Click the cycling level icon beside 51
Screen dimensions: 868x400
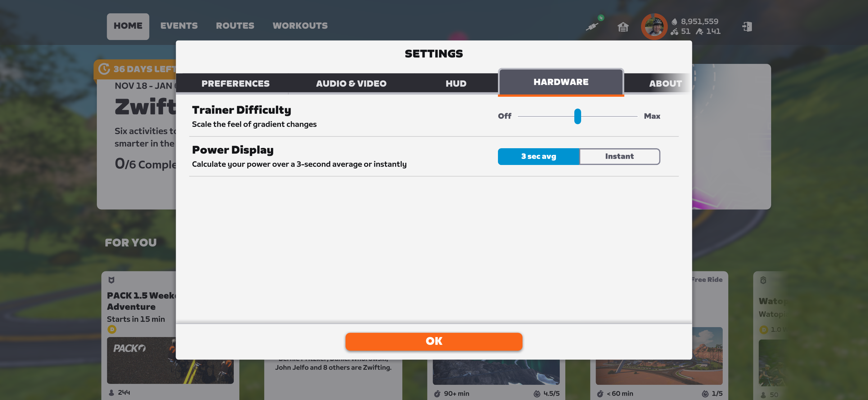(674, 32)
